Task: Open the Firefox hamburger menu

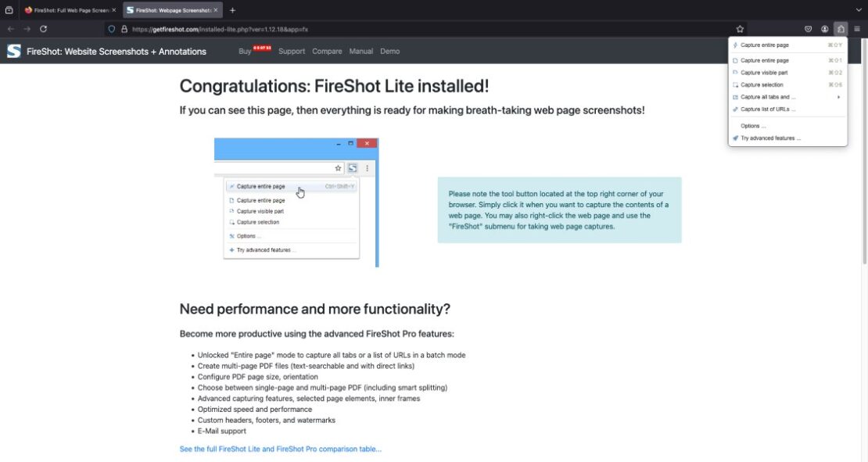Action: [858, 28]
